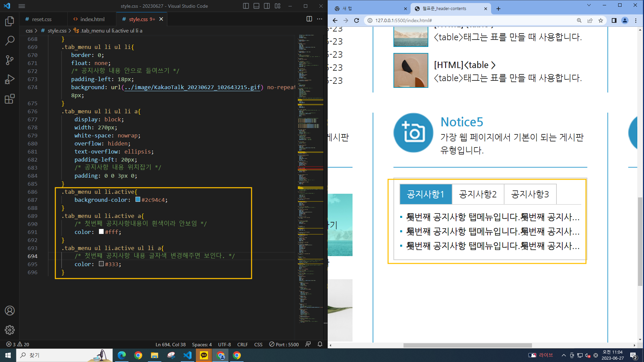
Task: Open the editor More Actions ellipsis menu
Action: tap(320, 19)
